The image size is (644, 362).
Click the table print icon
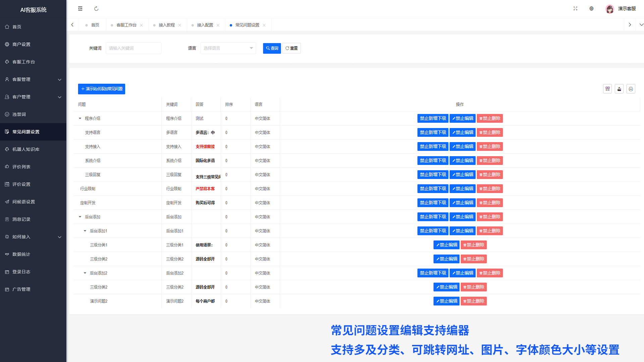631,89
